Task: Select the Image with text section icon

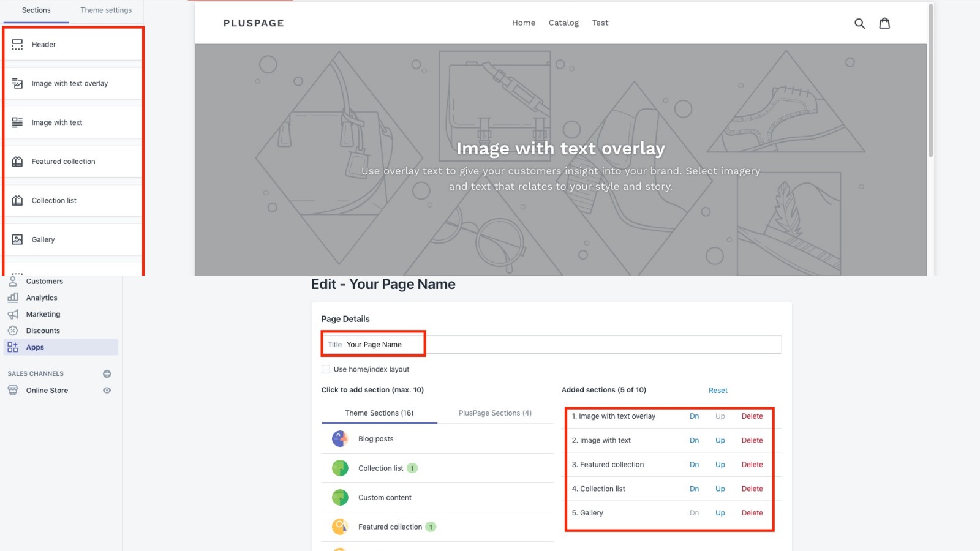Action: (x=17, y=122)
